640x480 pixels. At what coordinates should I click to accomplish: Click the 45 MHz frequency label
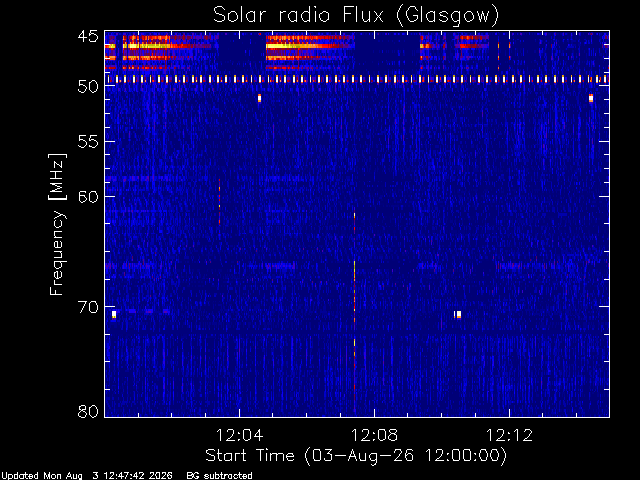coord(88,36)
